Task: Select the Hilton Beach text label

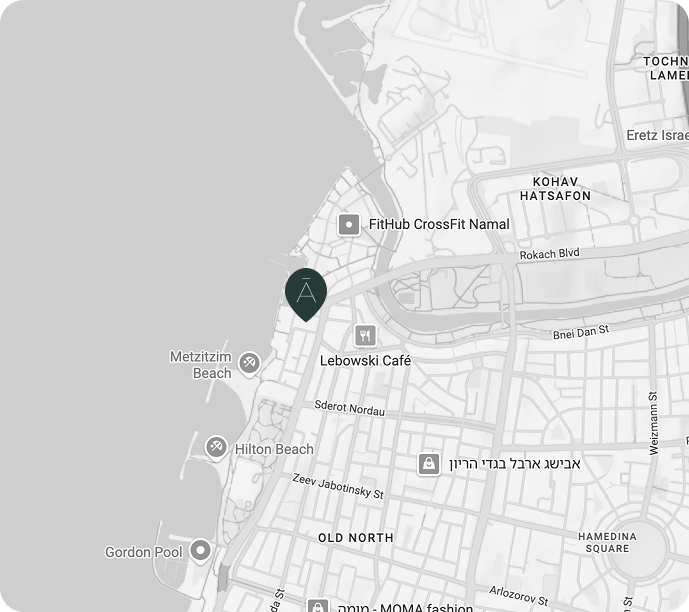Action: (x=274, y=449)
